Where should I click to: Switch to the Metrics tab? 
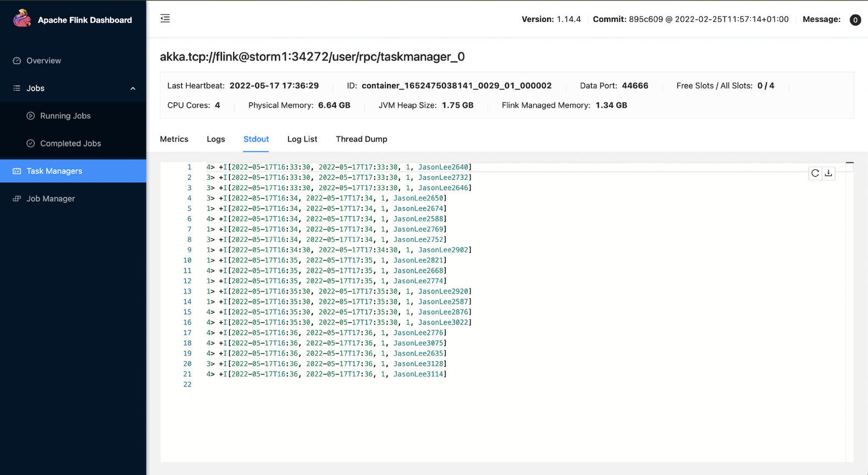pos(174,139)
